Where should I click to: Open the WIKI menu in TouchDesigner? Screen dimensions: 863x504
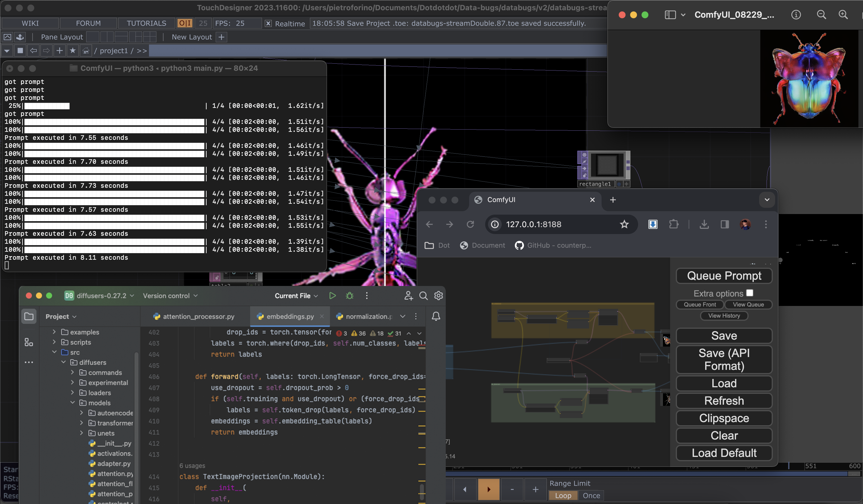click(30, 23)
